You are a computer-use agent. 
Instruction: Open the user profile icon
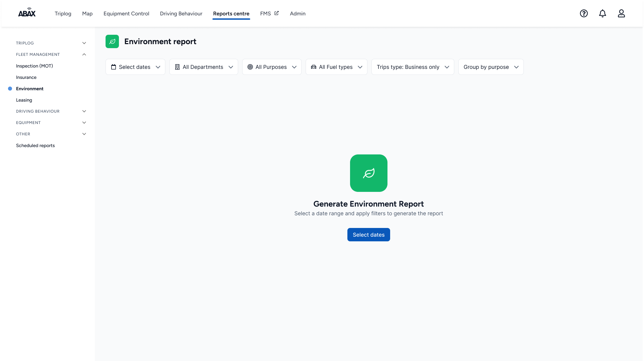point(621,13)
